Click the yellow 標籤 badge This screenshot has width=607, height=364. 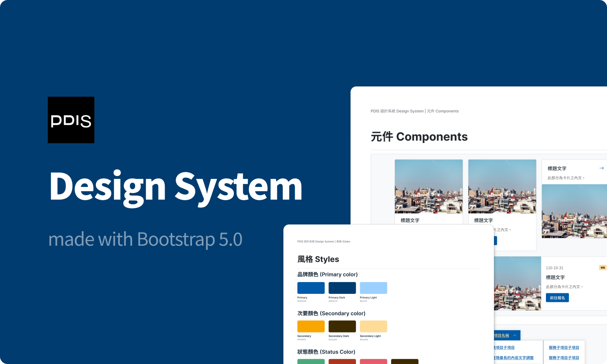point(602,268)
